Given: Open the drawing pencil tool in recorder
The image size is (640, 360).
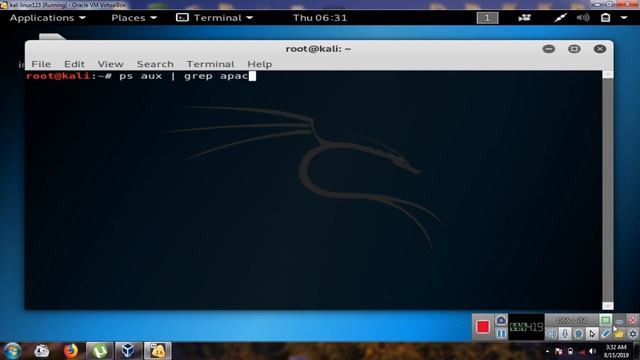Looking at the screenshot, I should click(606, 334).
